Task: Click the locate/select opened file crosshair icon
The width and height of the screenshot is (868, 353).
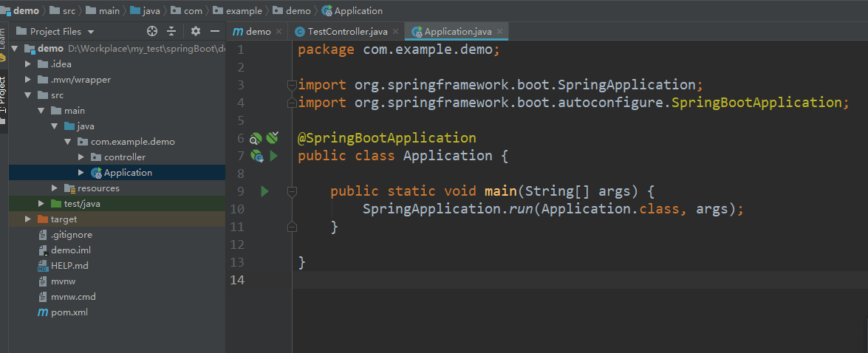Action: 152,31
